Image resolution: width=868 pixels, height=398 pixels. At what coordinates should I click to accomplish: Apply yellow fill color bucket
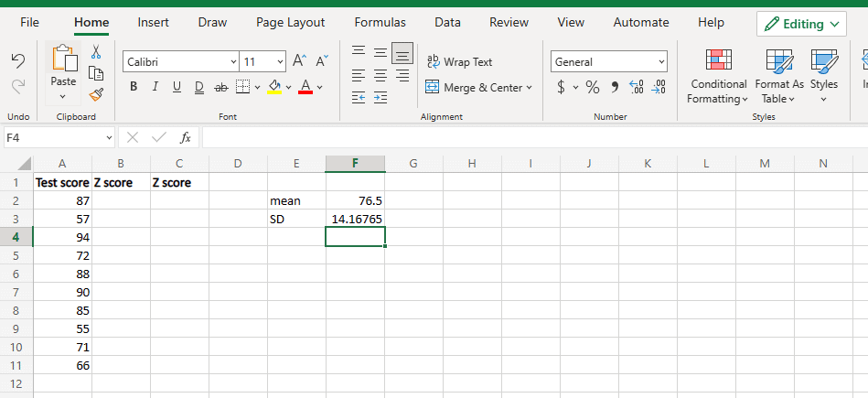pos(274,87)
